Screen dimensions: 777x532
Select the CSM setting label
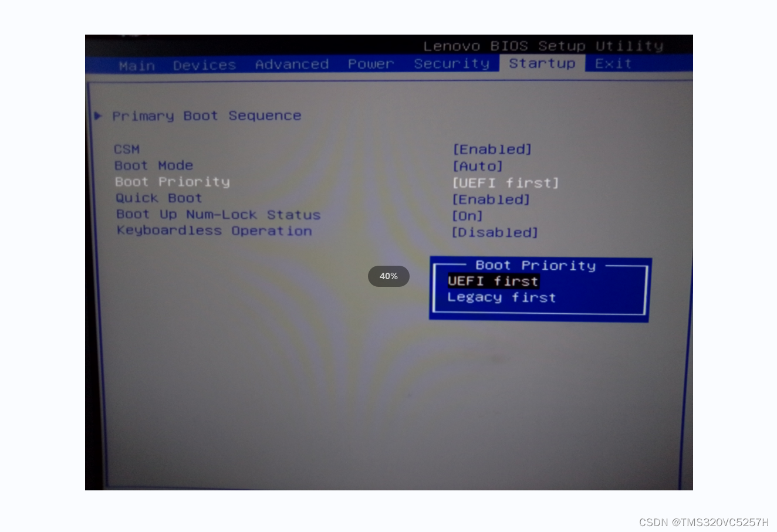coord(127,149)
